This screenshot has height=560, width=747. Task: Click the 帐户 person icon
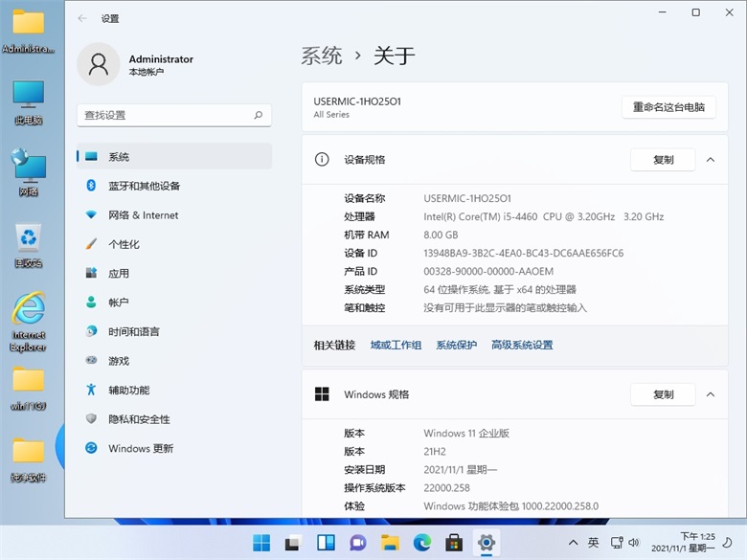pyautogui.click(x=91, y=302)
